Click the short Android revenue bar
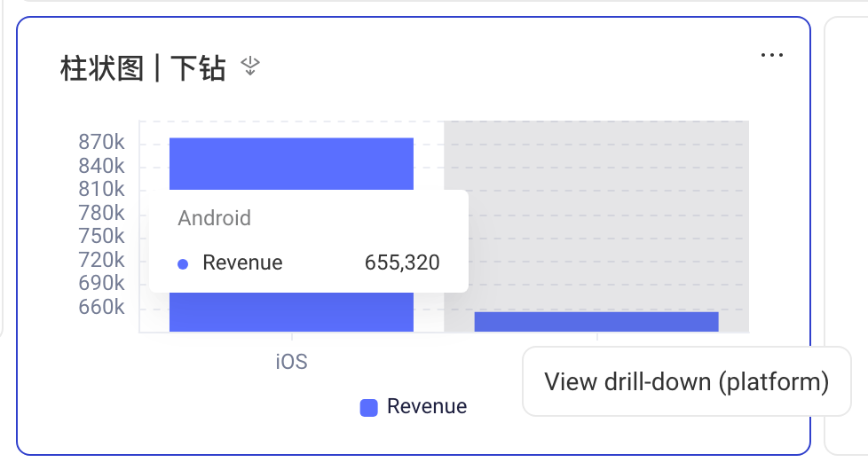The height and width of the screenshot is (470, 868). pos(596,322)
